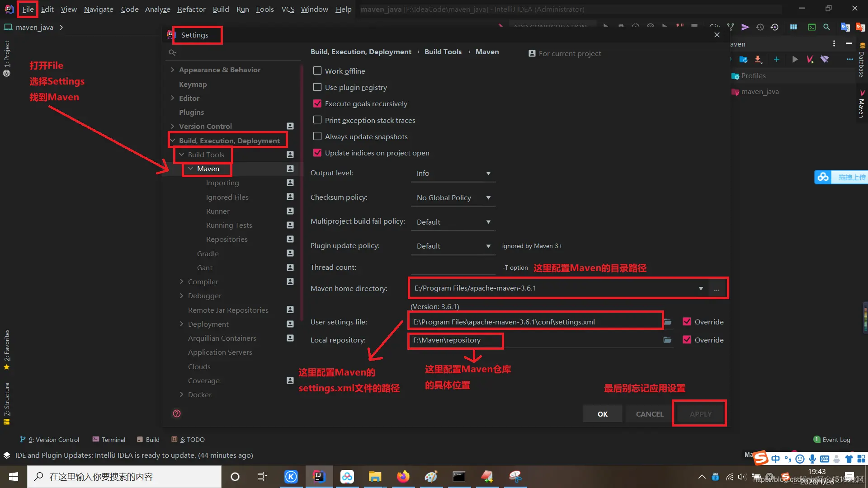Click the CANCEL button

click(649, 414)
